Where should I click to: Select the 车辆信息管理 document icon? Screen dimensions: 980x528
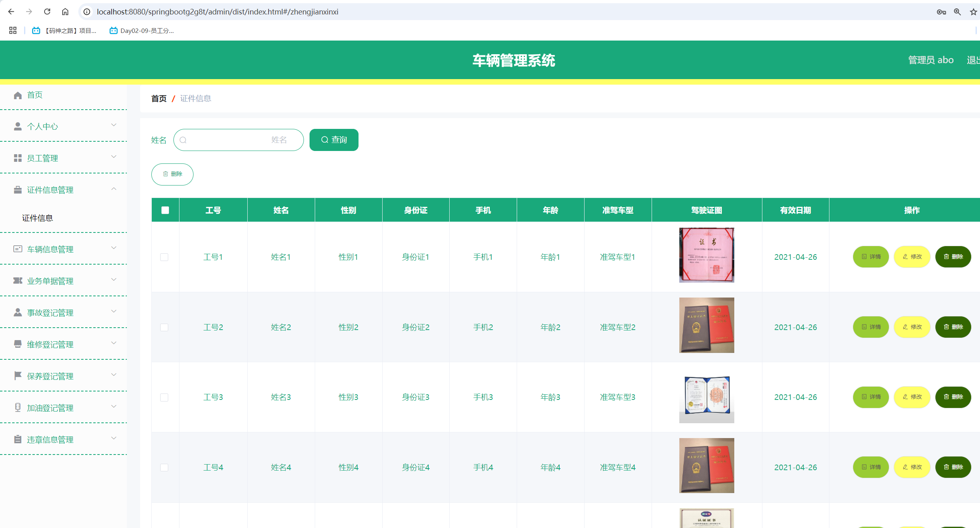coord(17,249)
